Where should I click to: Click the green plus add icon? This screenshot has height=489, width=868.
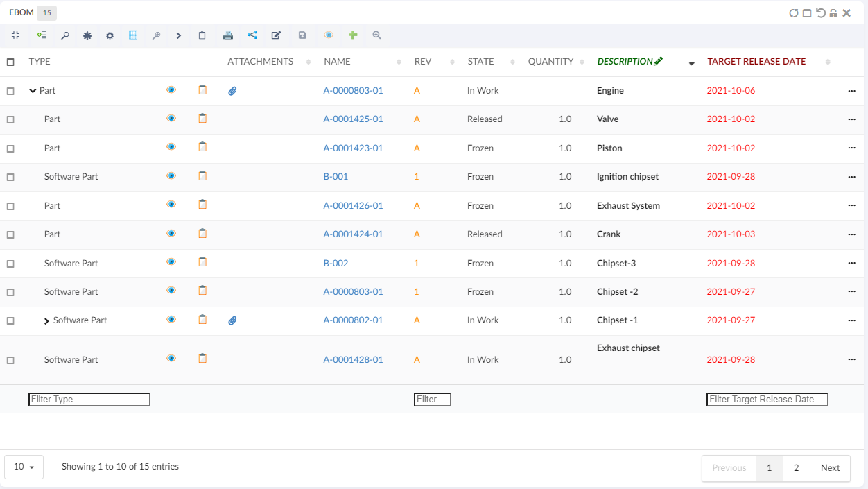coord(353,35)
